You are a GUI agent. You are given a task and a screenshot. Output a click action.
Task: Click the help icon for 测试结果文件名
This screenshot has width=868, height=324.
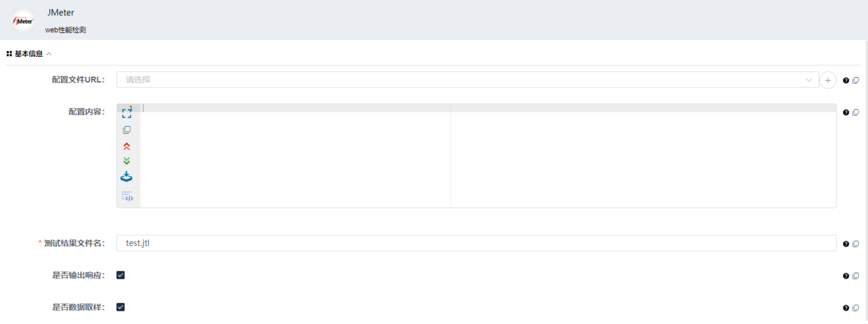pos(846,244)
